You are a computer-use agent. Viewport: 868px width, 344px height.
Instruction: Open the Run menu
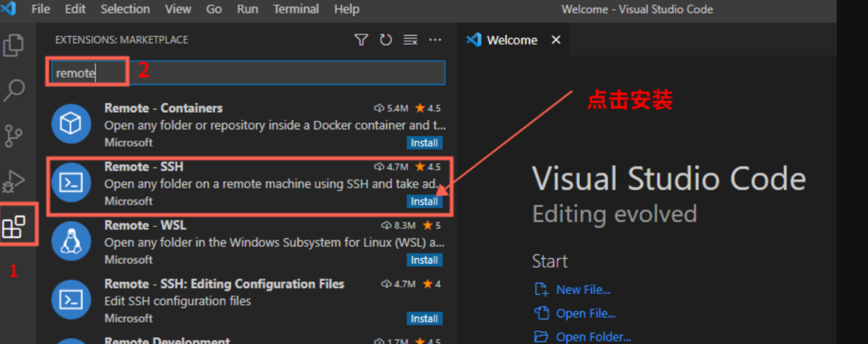click(x=248, y=9)
